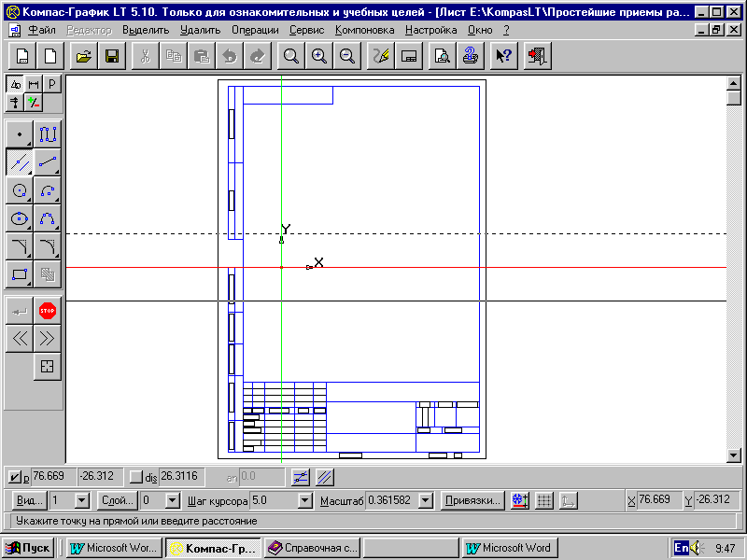Click the dis distance input field
Viewport: 747px width, 560px height.
click(181, 477)
